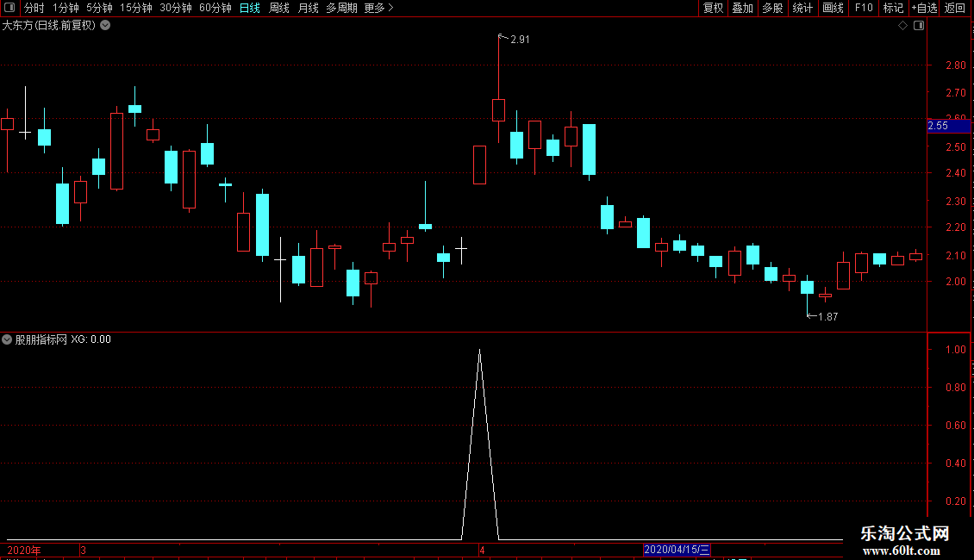Add stock to +自选 watchlist
974x560 pixels.
coord(924,8)
